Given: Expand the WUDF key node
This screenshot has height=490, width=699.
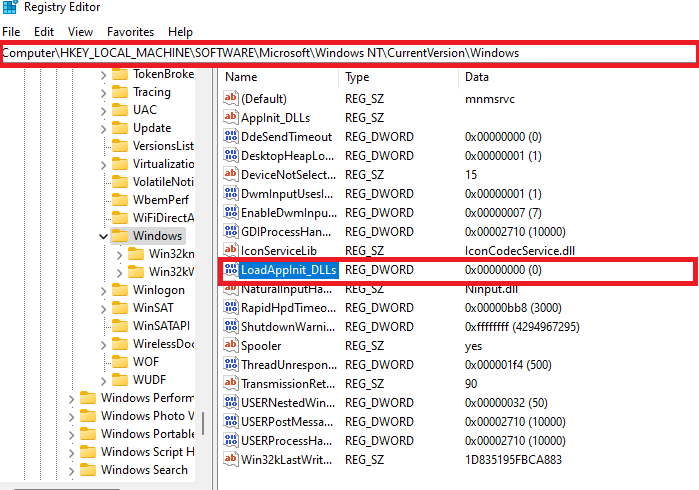Looking at the screenshot, I should point(103,380).
